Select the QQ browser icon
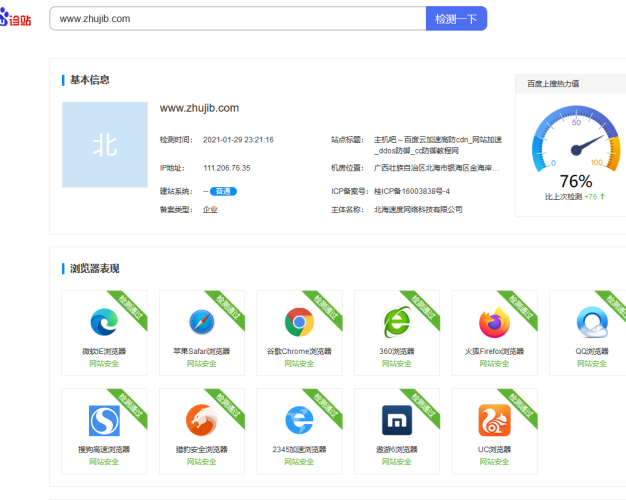 pos(592,322)
